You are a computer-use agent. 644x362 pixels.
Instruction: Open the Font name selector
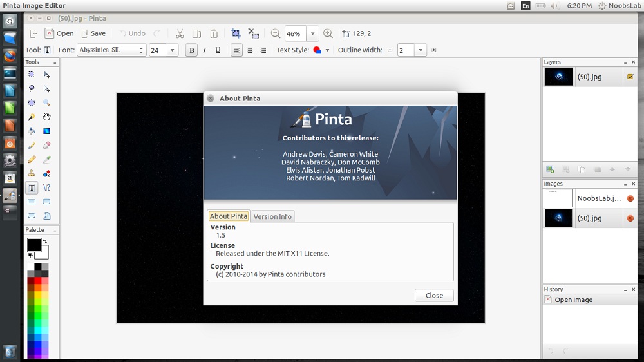111,50
